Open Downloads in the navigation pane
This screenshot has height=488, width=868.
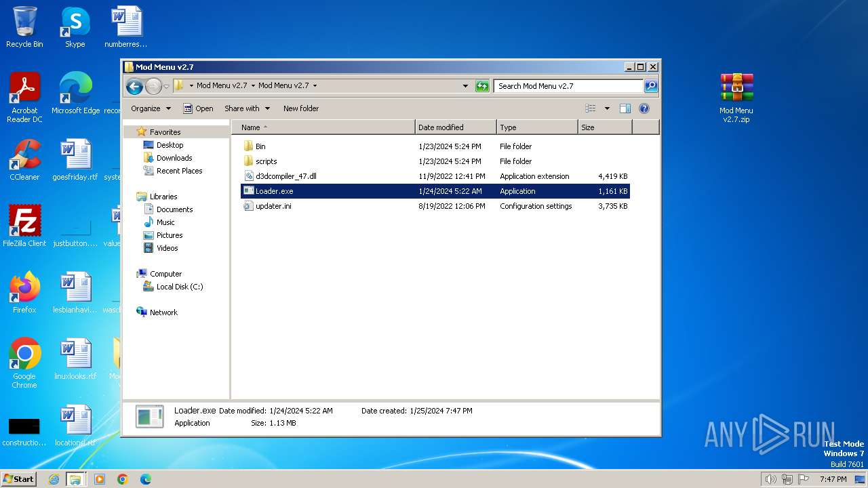click(x=174, y=158)
